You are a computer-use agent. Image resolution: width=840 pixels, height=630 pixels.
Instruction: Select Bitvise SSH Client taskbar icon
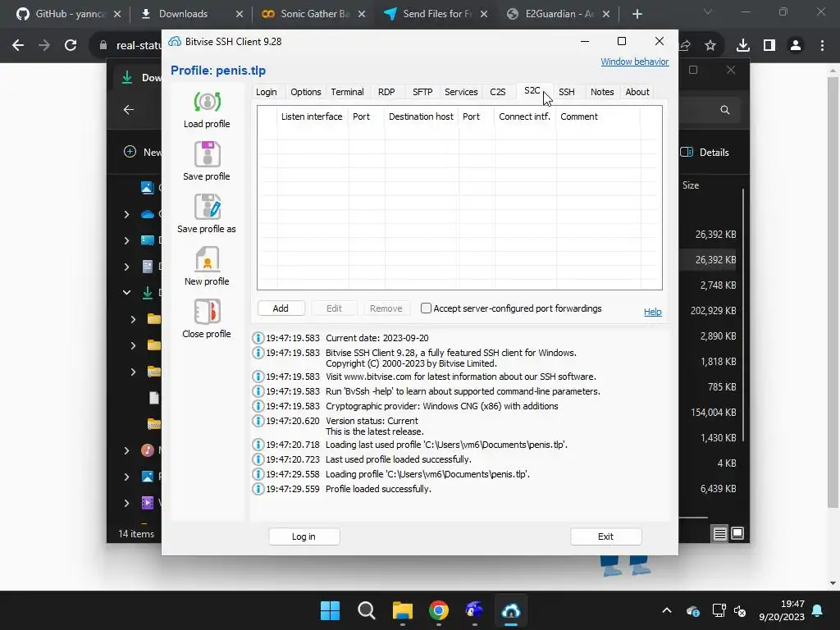(x=511, y=610)
